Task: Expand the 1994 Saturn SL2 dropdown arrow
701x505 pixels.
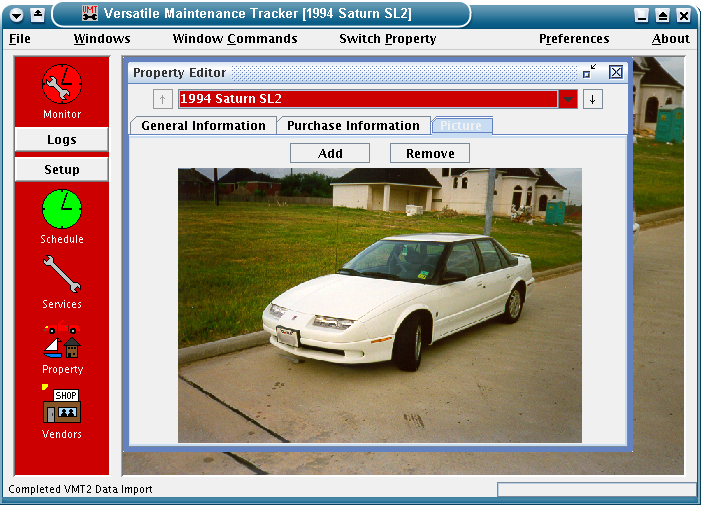Action: [568, 99]
